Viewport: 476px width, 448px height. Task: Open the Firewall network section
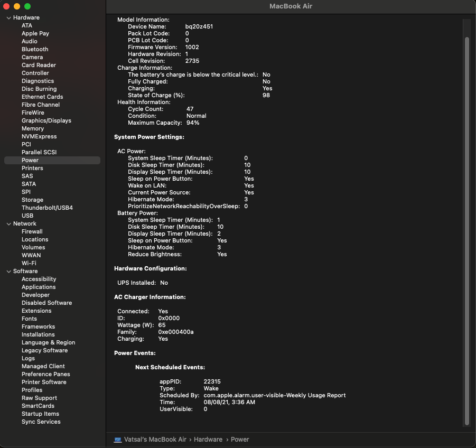[x=32, y=231]
